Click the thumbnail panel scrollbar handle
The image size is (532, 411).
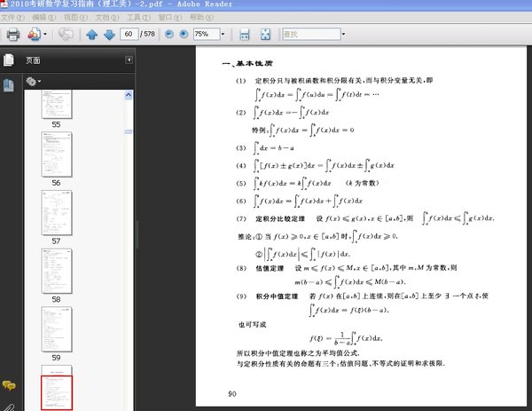click(x=129, y=131)
